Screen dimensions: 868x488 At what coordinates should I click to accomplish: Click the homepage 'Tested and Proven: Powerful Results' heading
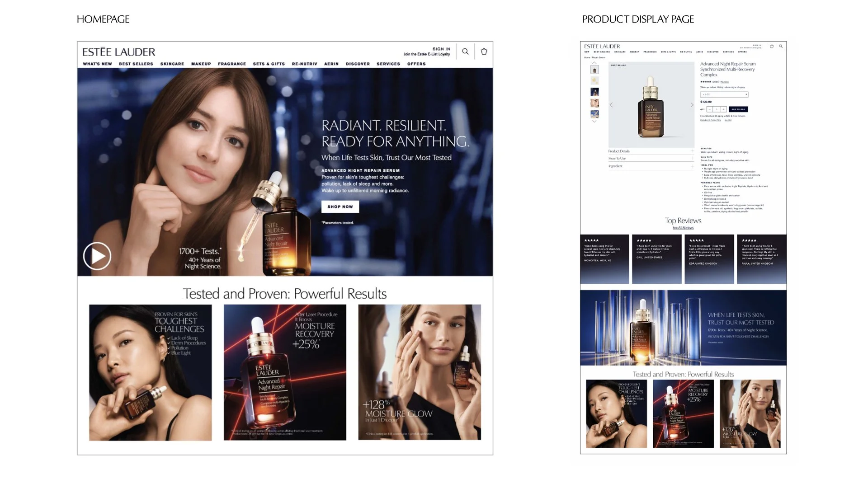[285, 294]
